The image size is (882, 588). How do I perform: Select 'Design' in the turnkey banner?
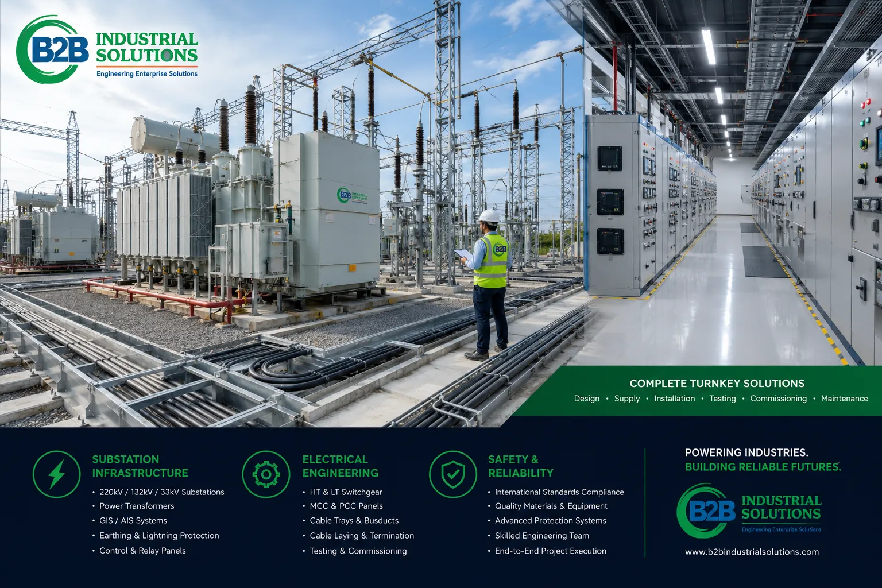click(586, 399)
